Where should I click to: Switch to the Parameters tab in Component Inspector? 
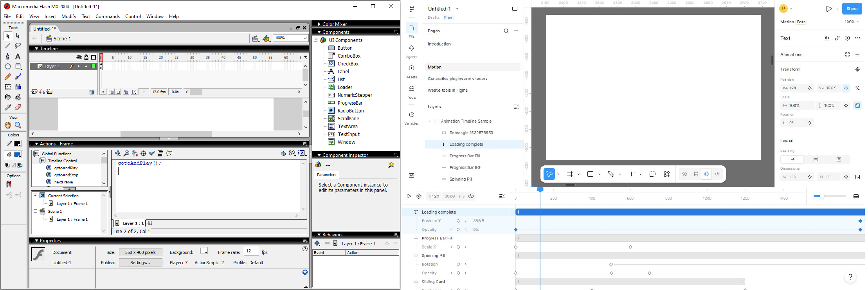326,175
